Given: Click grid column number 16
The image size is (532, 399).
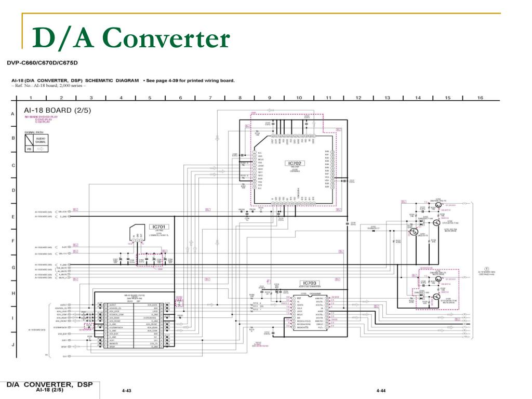Looking at the screenshot, I should [480, 98].
